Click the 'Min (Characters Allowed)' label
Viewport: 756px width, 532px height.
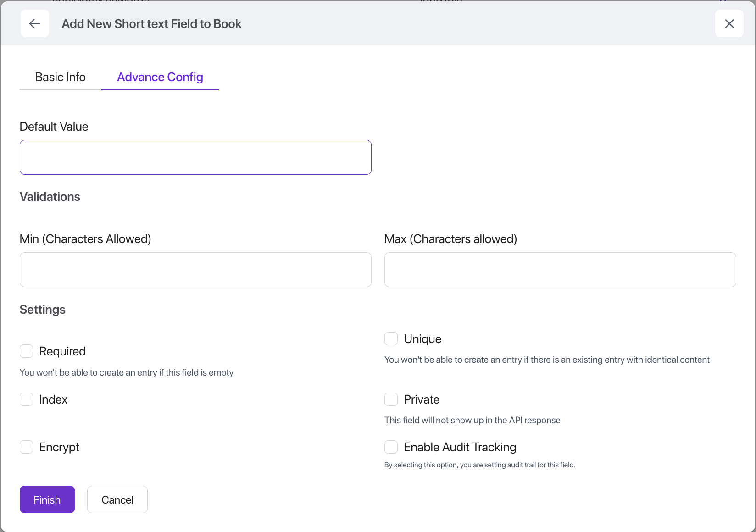pyautogui.click(x=85, y=239)
